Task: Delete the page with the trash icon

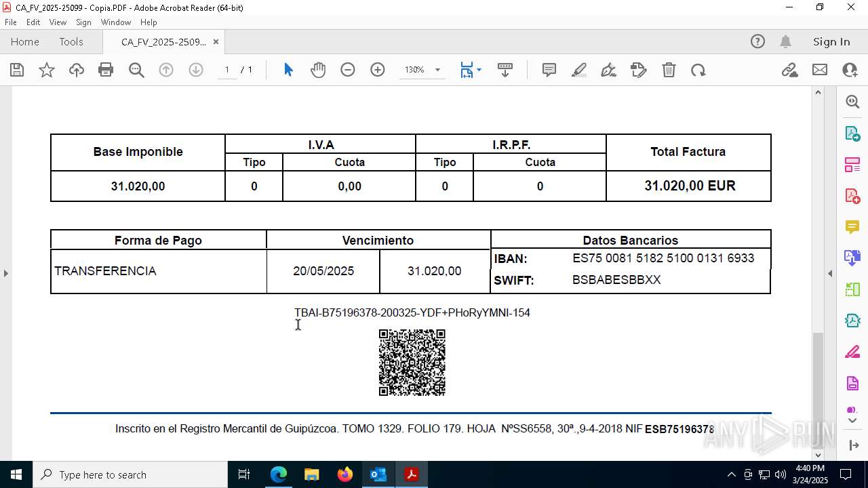Action: [x=669, y=70]
